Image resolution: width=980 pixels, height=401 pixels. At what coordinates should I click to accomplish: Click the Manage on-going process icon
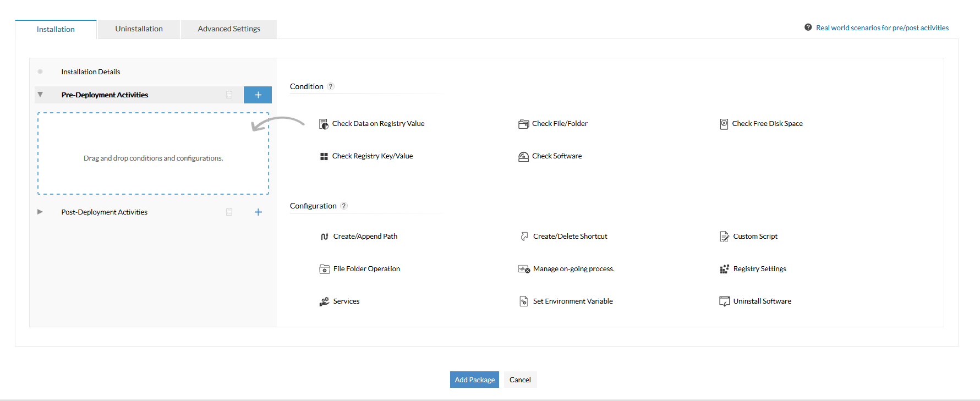pos(524,269)
